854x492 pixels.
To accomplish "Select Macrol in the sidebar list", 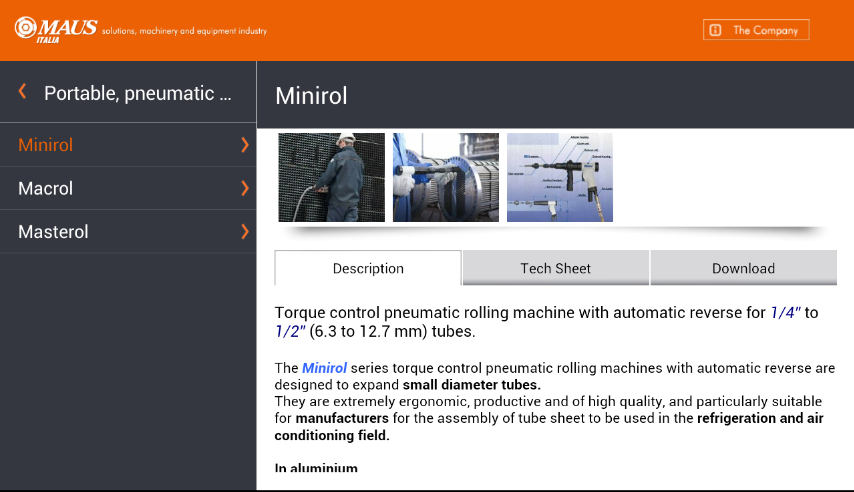I will point(128,189).
